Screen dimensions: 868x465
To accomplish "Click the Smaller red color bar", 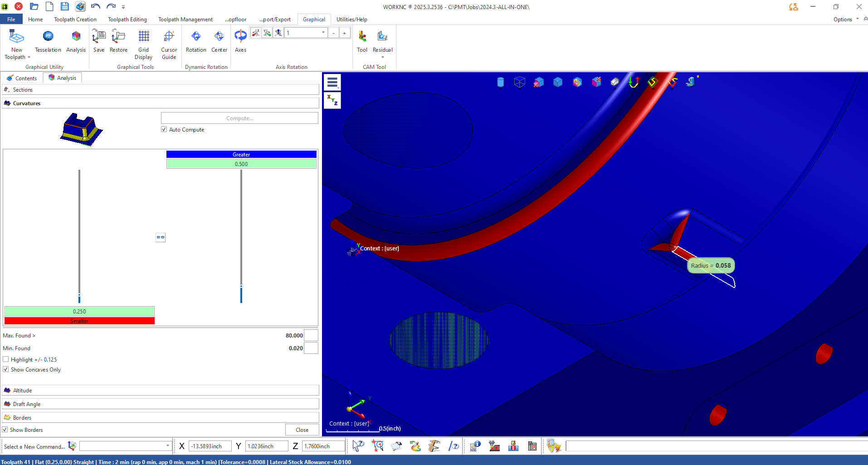I will point(79,321).
